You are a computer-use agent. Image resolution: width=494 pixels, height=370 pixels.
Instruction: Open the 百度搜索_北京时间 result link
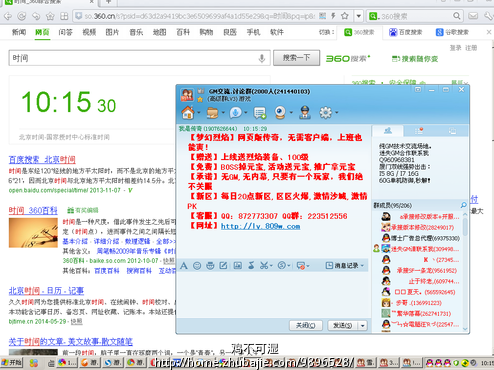click(42, 160)
